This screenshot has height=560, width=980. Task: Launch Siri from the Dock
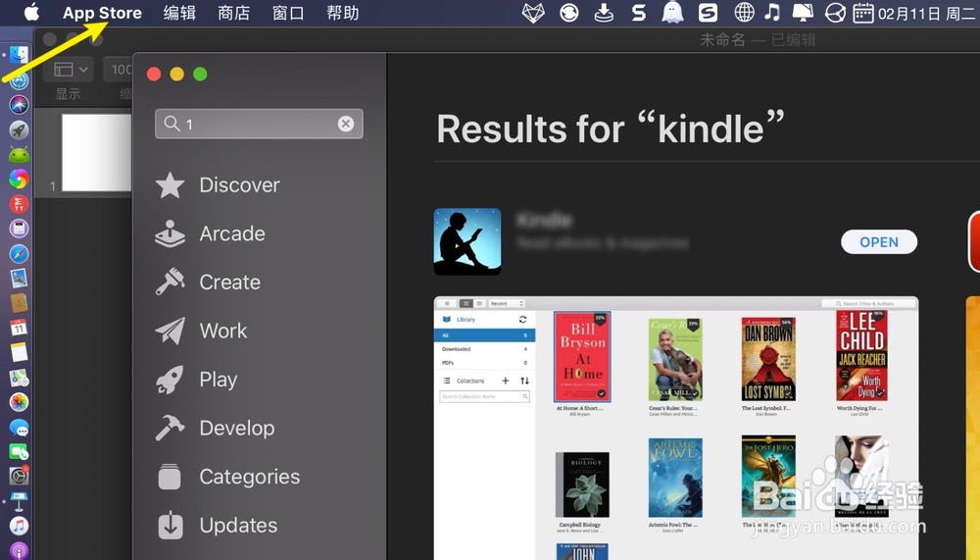click(19, 105)
